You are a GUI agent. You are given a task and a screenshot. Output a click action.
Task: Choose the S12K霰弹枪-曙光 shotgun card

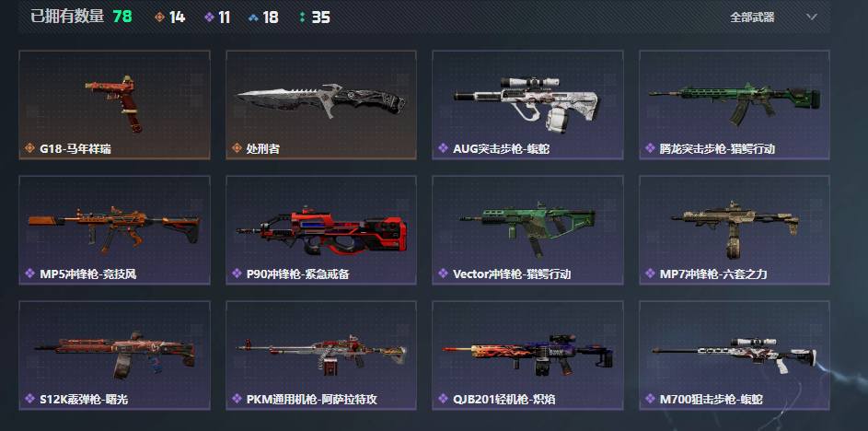tap(114, 355)
